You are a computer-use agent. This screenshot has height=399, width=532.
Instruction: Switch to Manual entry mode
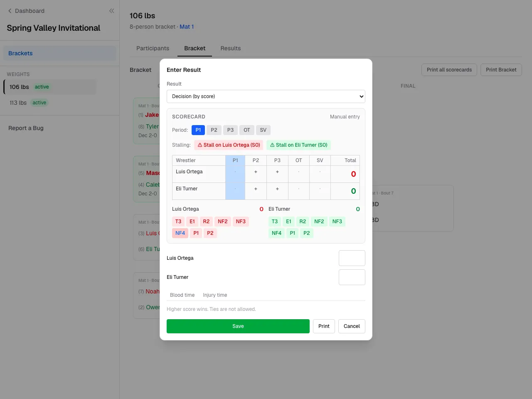click(345, 117)
